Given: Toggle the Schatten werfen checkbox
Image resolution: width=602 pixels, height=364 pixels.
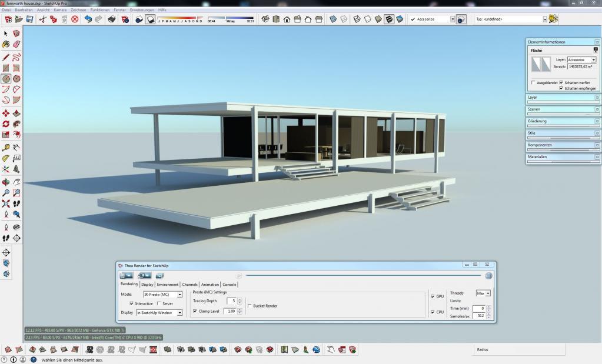Looking at the screenshot, I should pyautogui.click(x=561, y=82).
